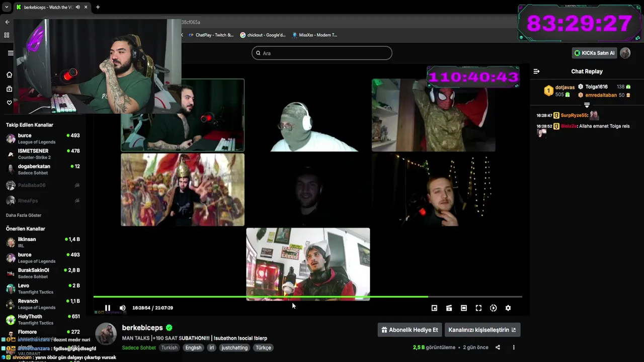Viewport: 644px width, 362px height.
Task: Open the sidebar browse icon below home
Action: point(9,89)
